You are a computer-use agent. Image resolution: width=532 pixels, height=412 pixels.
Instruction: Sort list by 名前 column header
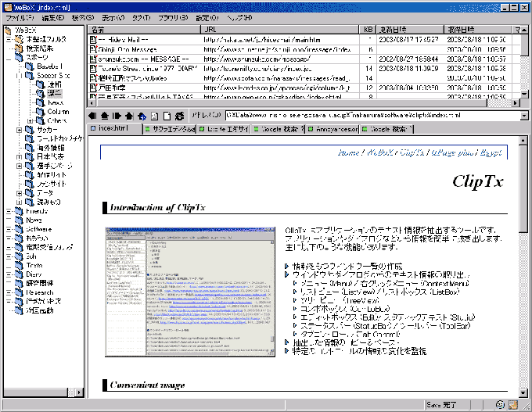pyautogui.click(x=144, y=30)
